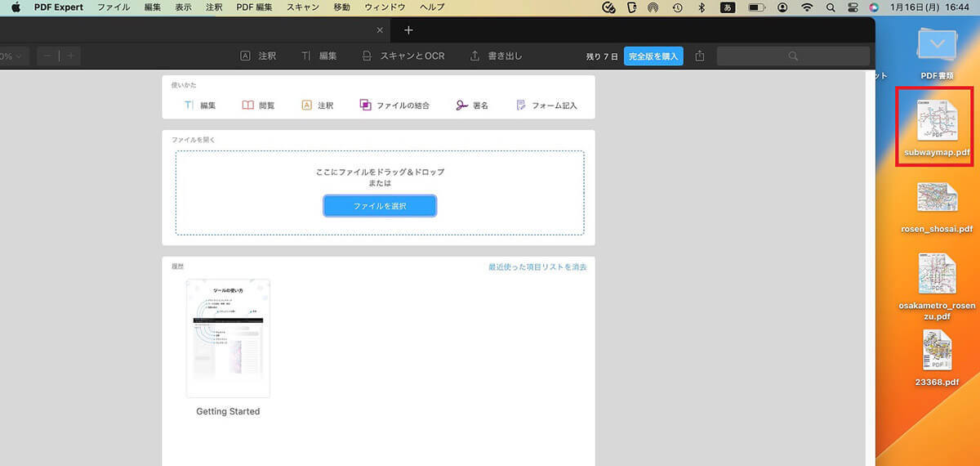
Task: Open the 編集 menu in the menu bar
Action: [152, 7]
